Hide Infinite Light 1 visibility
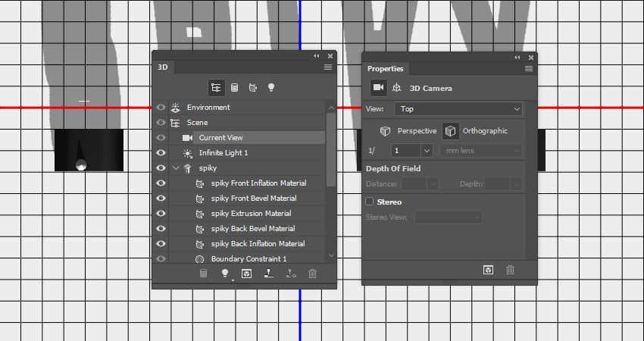 161,153
